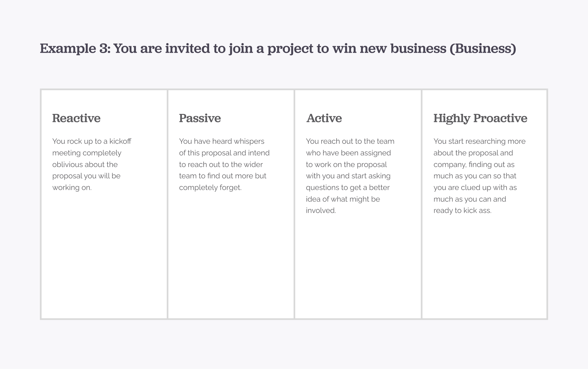
Task: Click the word "involved." in Active text
Action: click(321, 211)
